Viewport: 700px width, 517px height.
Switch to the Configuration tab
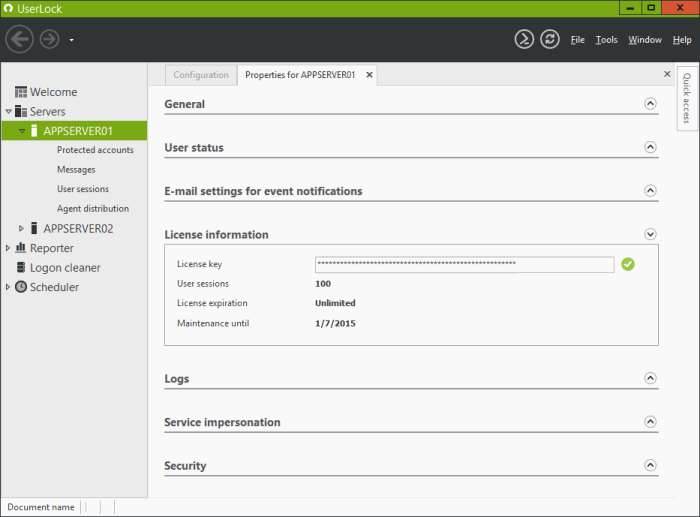(201, 75)
